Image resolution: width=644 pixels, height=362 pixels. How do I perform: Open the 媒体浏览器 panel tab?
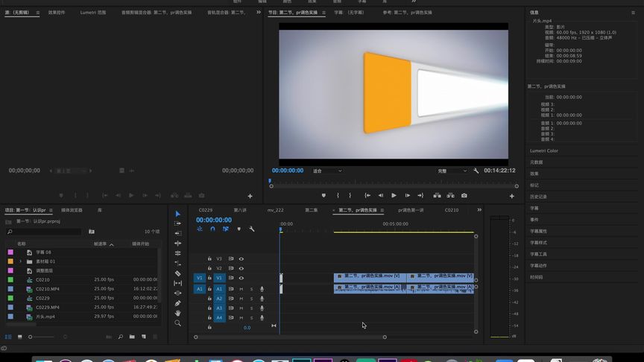(x=72, y=210)
